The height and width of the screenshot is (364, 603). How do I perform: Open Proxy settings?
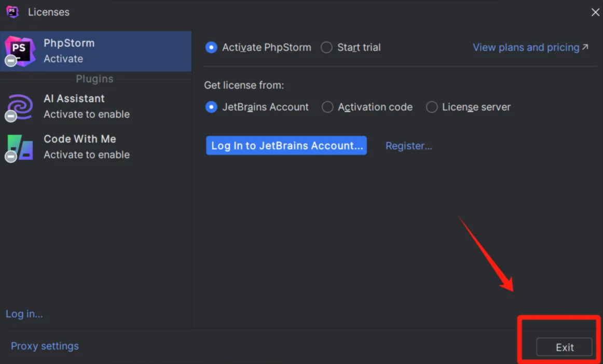pyautogui.click(x=45, y=346)
